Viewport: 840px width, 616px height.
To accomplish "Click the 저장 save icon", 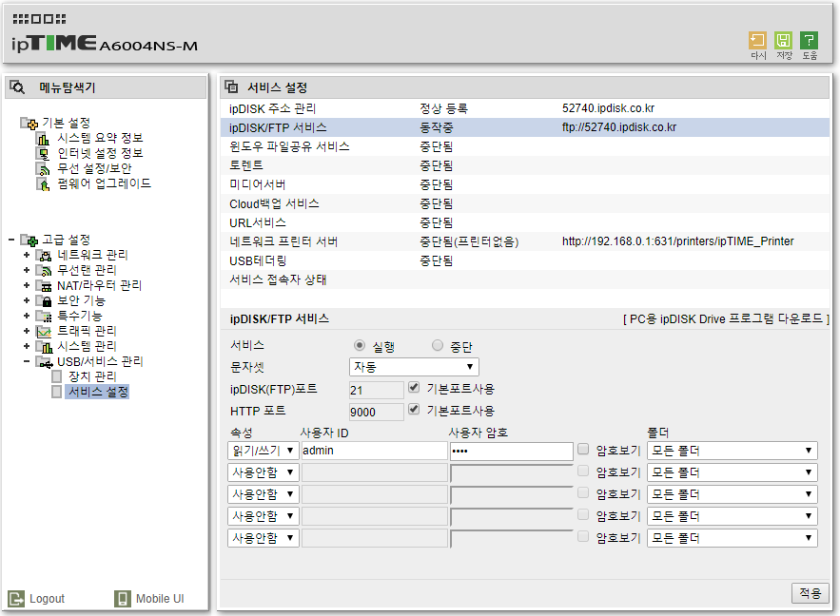I will click(783, 41).
